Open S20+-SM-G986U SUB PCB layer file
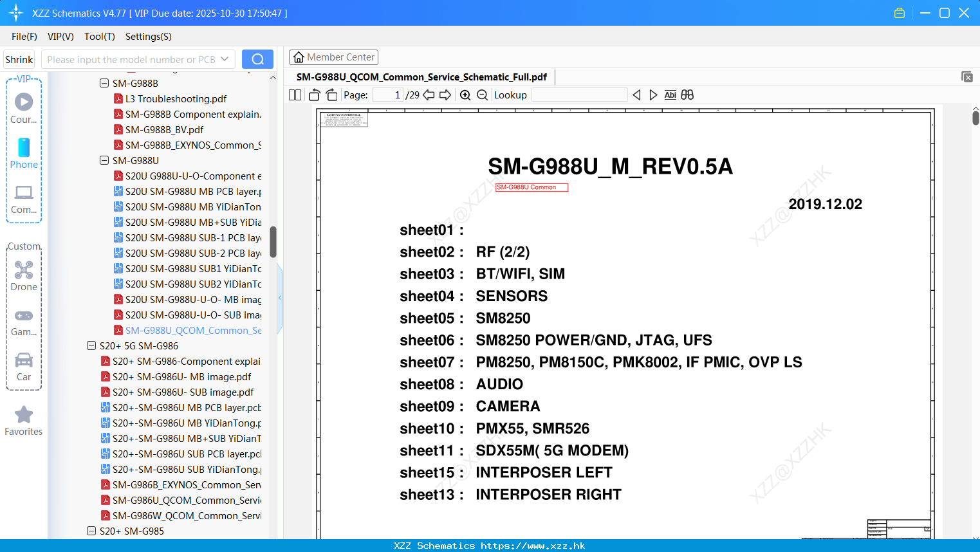This screenshot has width=980, height=552. click(x=181, y=454)
